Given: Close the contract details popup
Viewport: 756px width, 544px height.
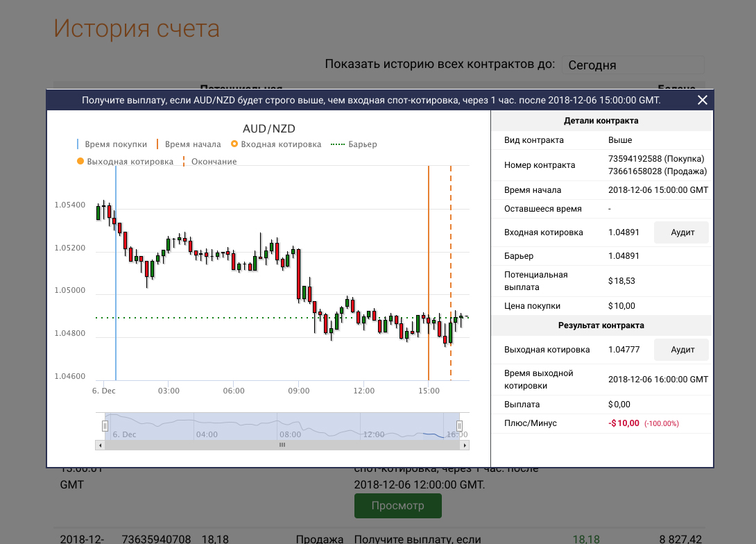Looking at the screenshot, I should [x=703, y=101].
